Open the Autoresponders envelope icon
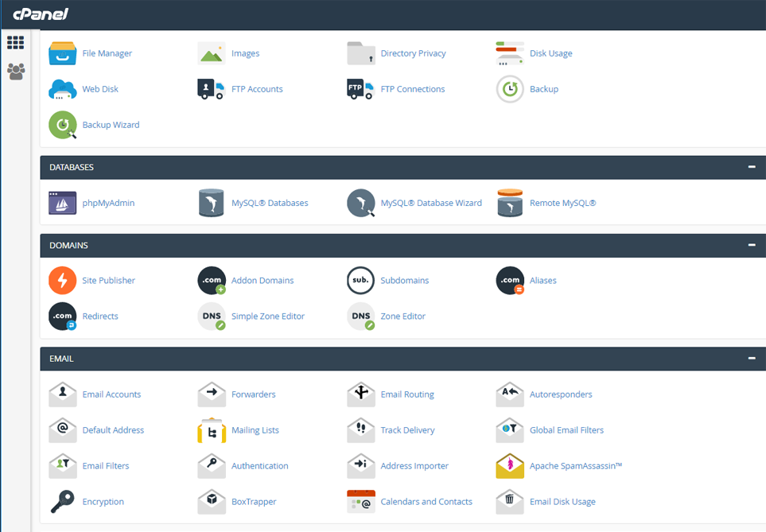766x532 pixels. pos(510,394)
